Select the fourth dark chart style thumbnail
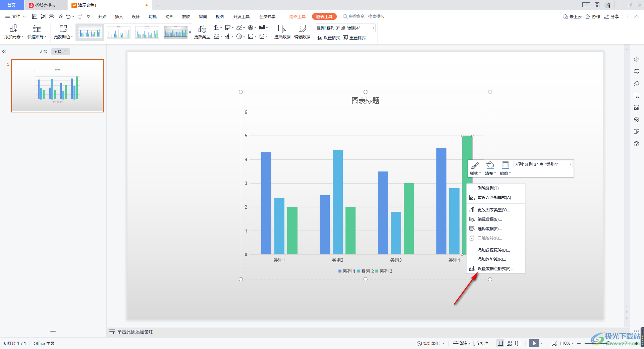644x349 pixels. pos(175,33)
